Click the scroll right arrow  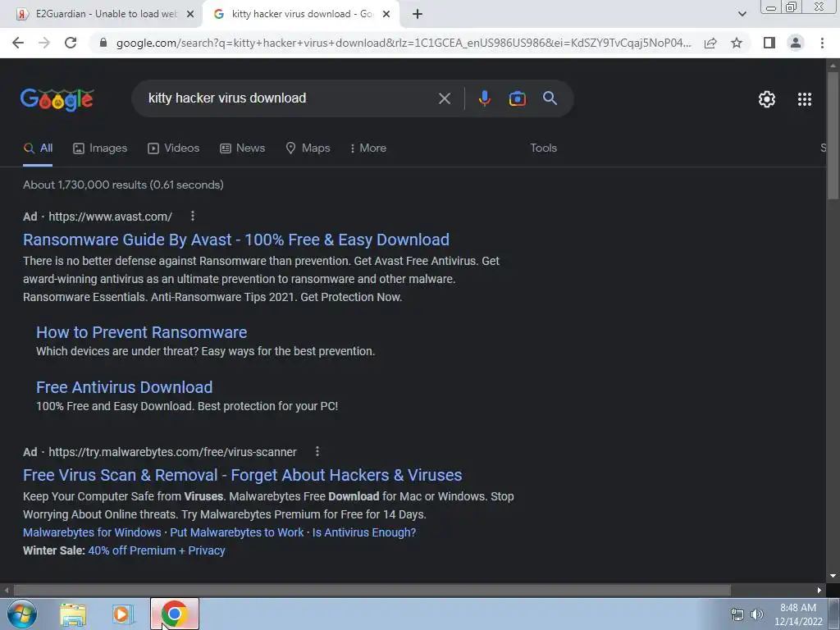[x=819, y=591]
